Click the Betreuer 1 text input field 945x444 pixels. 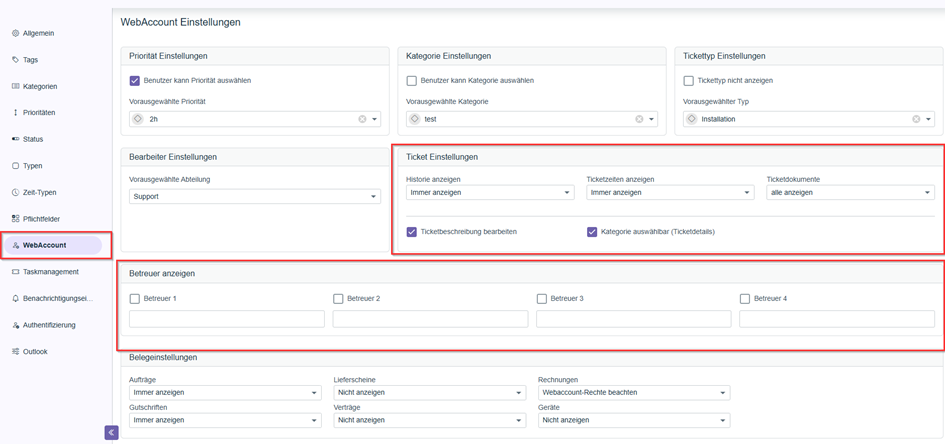click(227, 319)
